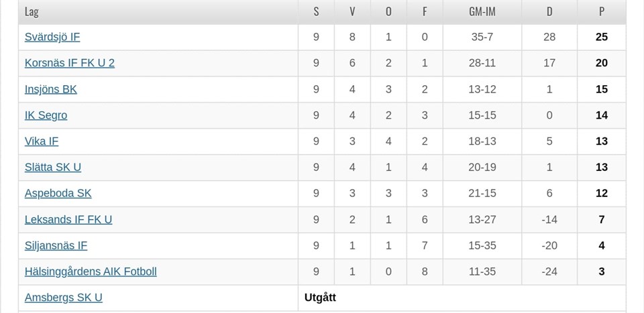Click the V column header

(352, 12)
